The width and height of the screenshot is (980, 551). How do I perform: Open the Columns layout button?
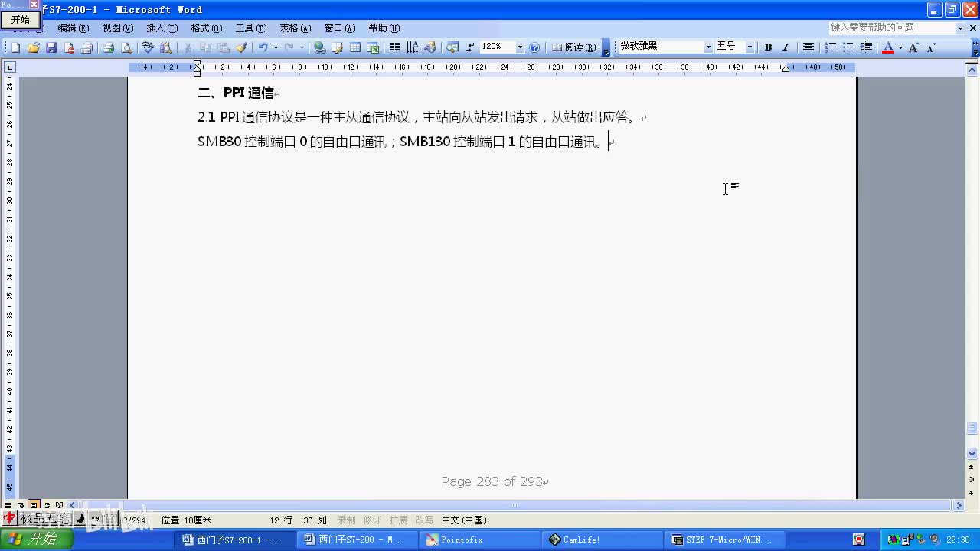394,47
